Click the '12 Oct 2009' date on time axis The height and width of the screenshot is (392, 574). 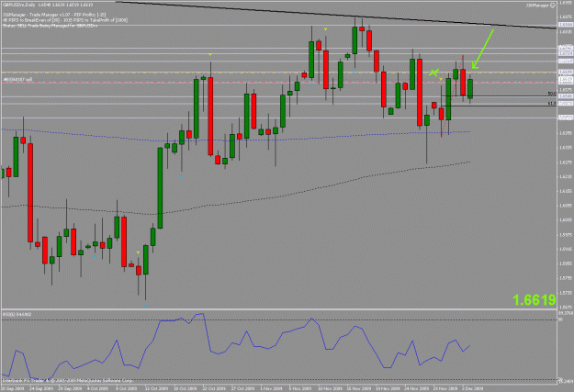coord(156,388)
